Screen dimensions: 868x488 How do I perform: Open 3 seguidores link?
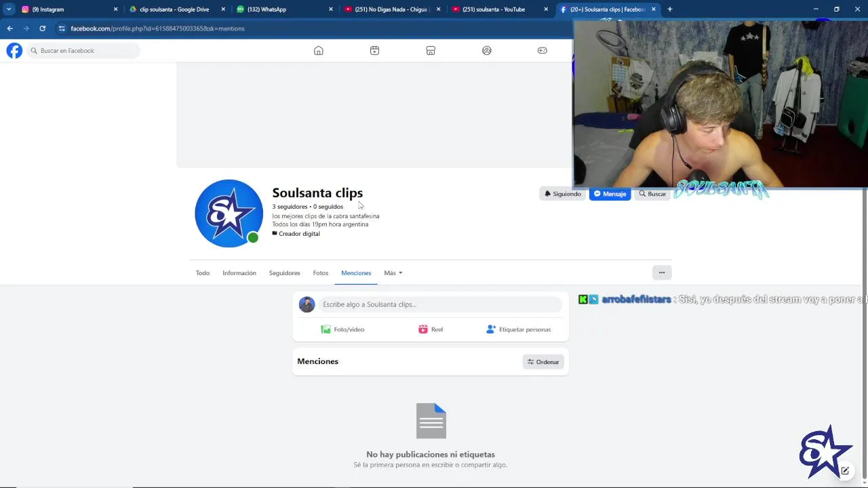[290, 207]
